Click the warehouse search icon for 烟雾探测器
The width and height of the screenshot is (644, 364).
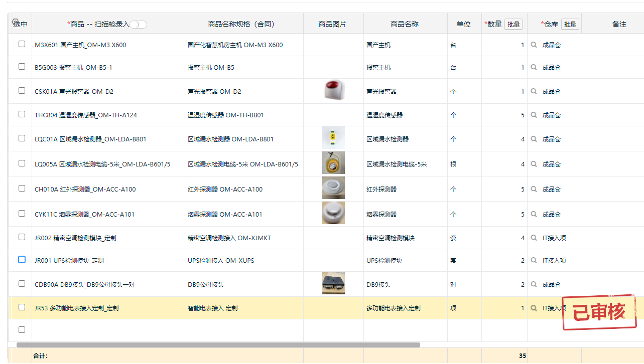pos(534,214)
